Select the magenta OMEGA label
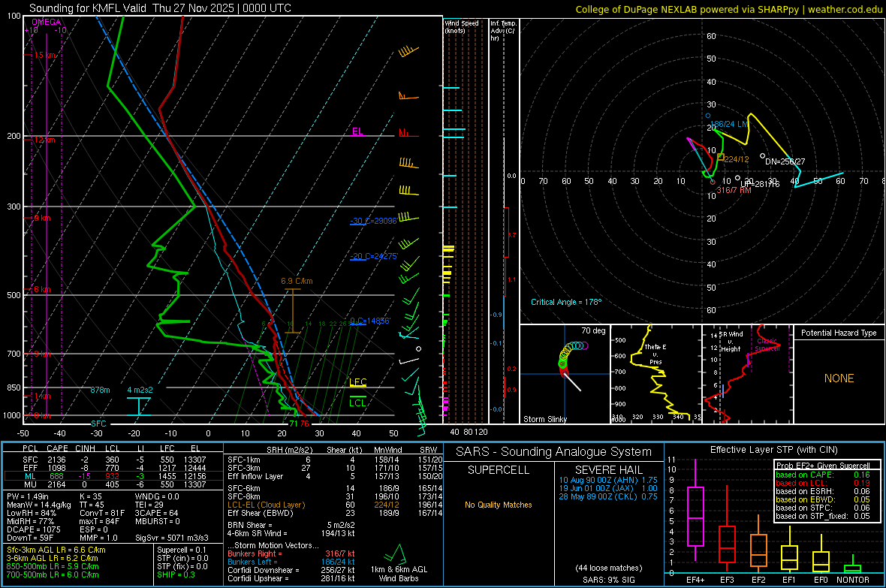Image resolution: width=886 pixels, height=588 pixels. point(46,22)
